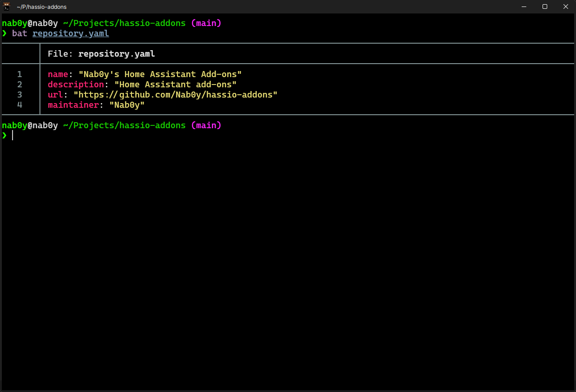The width and height of the screenshot is (576, 392).
Task: Click the "bat" command word
Action: click(20, 33)
